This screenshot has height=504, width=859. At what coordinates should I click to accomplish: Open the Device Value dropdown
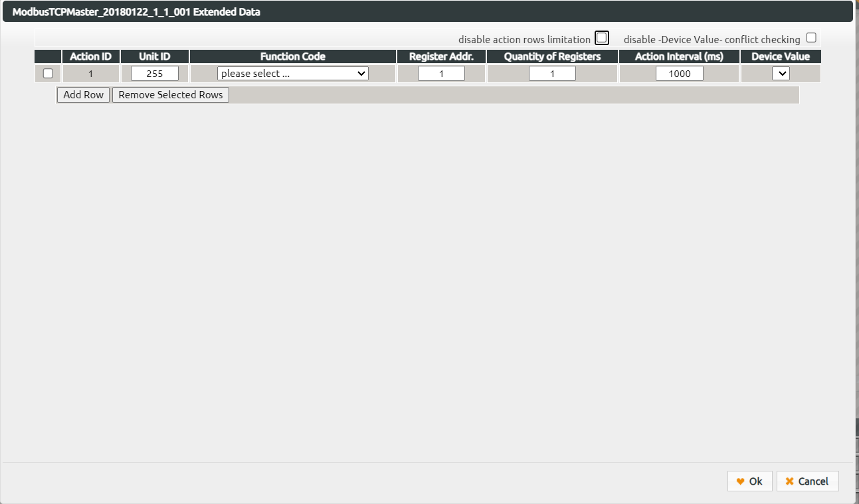pos(781,73)
